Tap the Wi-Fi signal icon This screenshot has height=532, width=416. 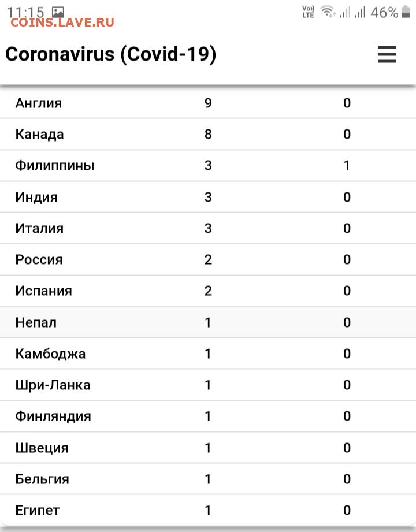point(328,12)
